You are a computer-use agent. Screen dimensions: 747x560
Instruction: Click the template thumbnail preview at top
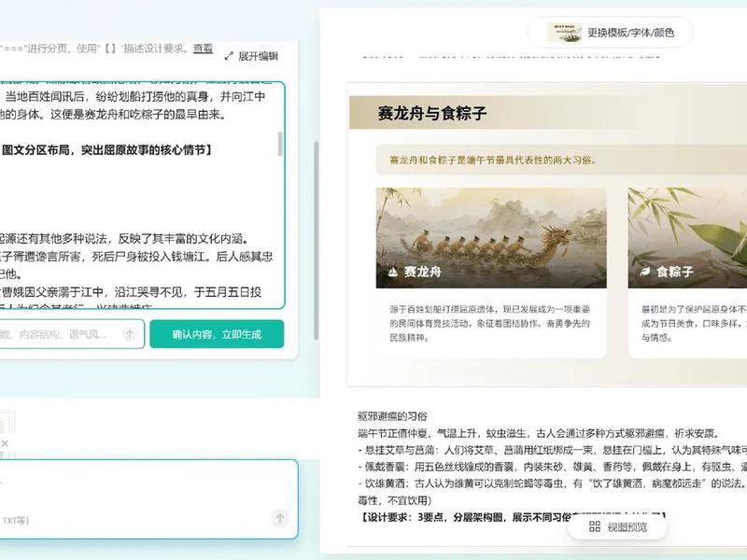(x=564, y=33)
